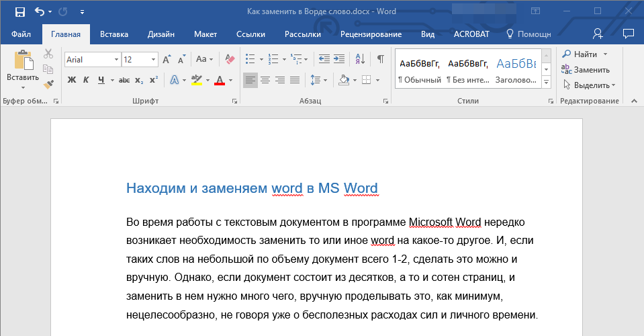Screen dimensions: 644x336
Task: Apply the red font color swatch
Action: click(220, 80)
